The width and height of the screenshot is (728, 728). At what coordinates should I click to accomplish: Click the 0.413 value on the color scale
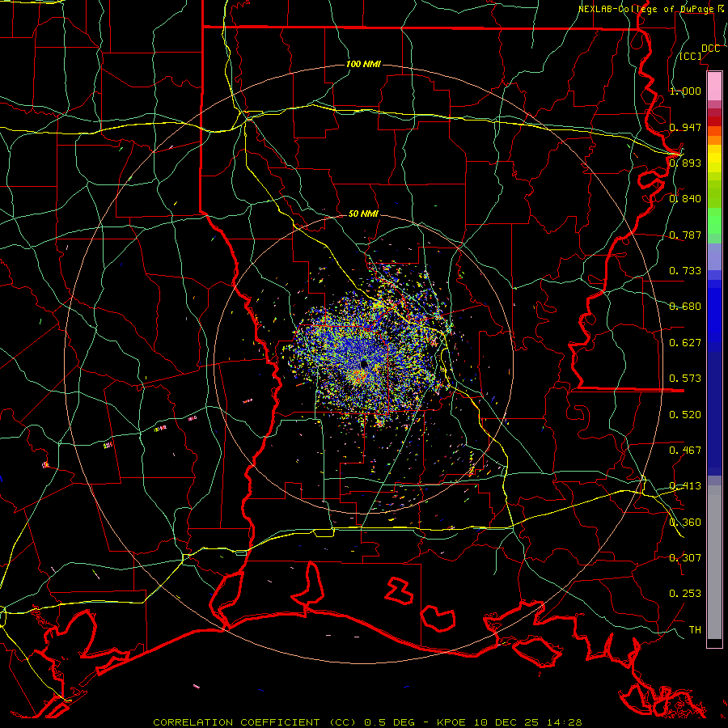[685, 485]
